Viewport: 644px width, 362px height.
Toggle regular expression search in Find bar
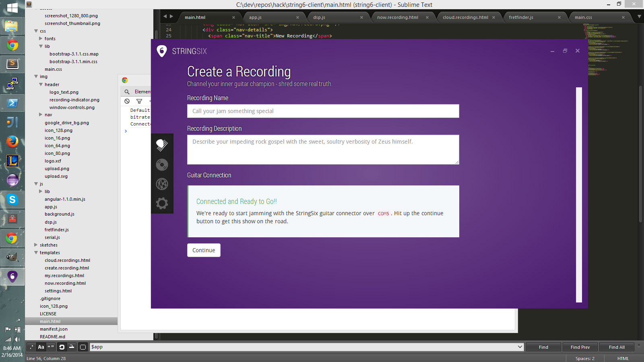tap(31, 347)
